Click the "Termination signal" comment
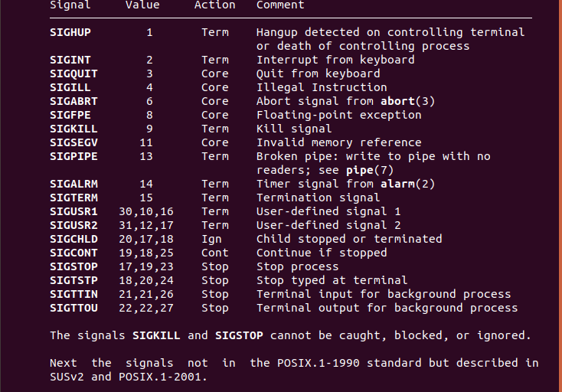This screenshot has height=392, width=562. (319, 198)
